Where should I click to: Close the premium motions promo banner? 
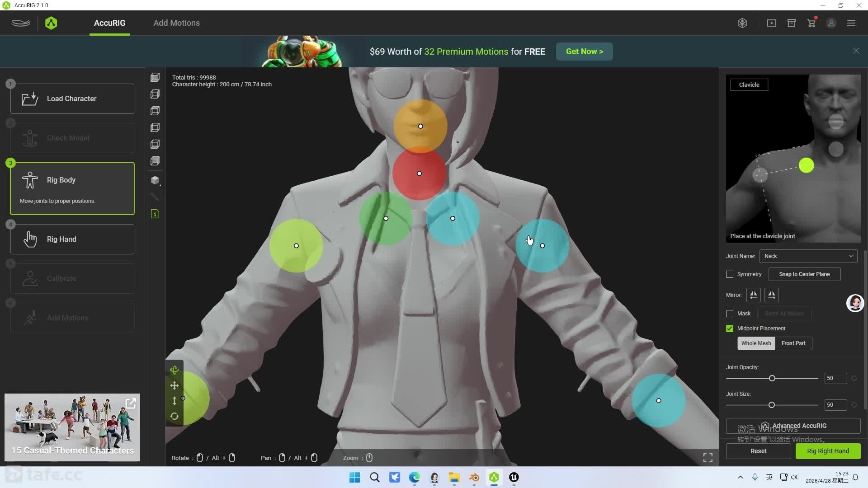[856, 51]
